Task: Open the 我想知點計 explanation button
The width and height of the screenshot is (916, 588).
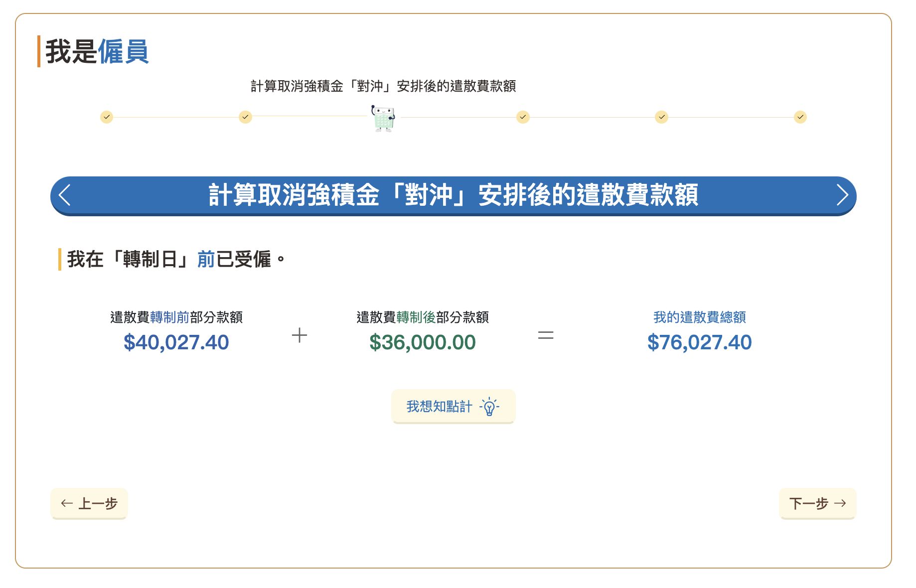Action: pyautogui.click(x=453, y=407)
